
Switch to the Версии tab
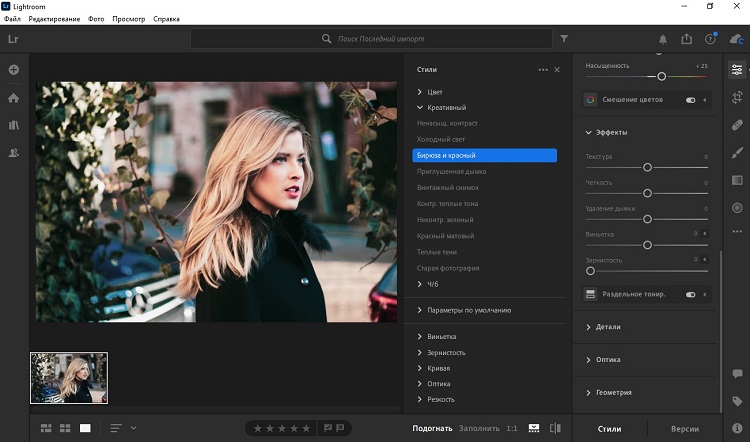(684, 429)
